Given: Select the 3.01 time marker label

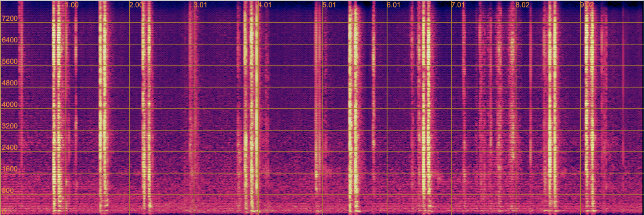Looking at the screenshot, I should coord(201,5).
